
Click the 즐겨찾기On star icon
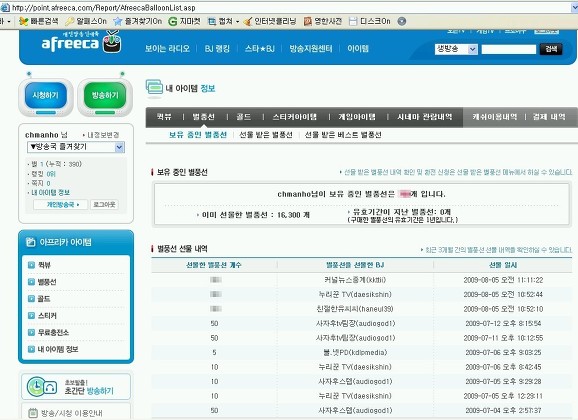tap(118, 21)
